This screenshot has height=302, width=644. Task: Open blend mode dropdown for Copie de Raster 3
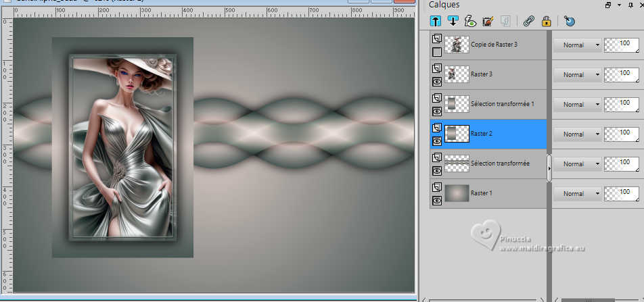(577, 45)
